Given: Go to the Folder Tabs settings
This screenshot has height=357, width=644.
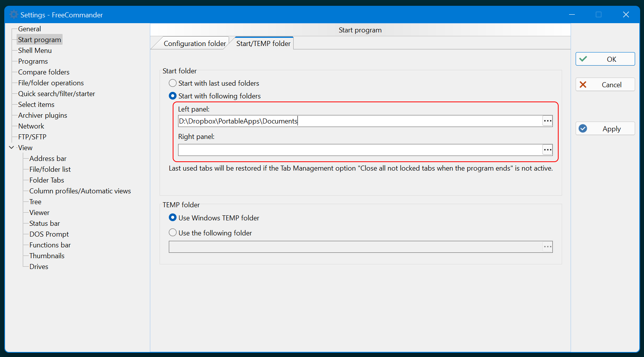Looking at the screenshot, I should (x=47, y=180).
